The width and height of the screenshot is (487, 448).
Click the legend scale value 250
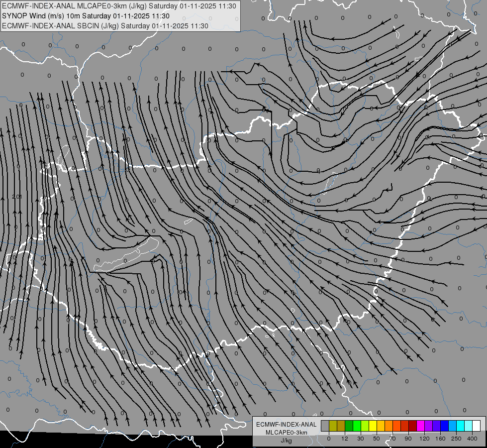[x=456, y=439]
